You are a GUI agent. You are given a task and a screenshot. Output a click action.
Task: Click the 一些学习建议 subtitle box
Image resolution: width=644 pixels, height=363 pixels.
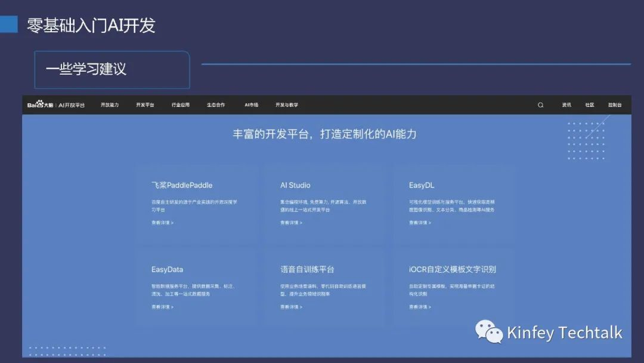112,69
